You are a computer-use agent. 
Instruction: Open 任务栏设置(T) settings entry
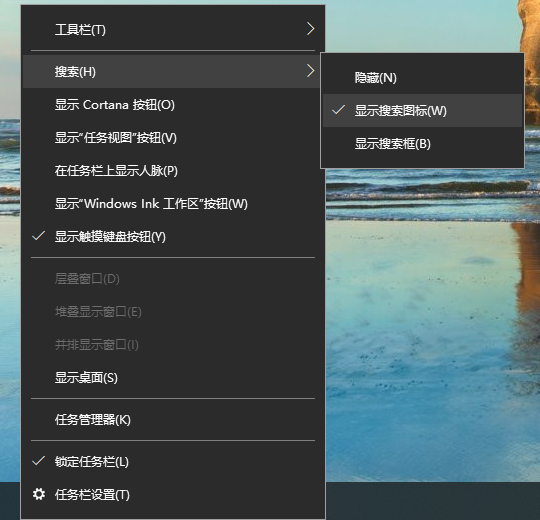pos(173,495)
